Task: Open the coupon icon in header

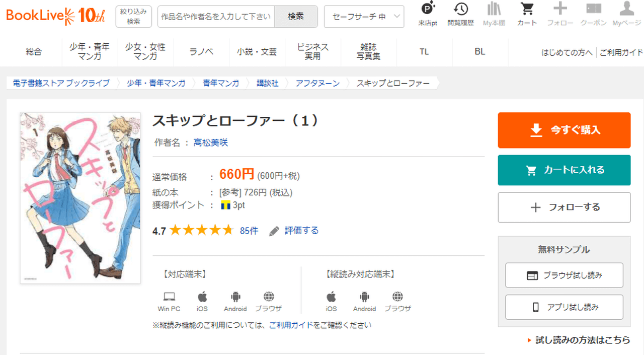Action: tap(594, 10)
